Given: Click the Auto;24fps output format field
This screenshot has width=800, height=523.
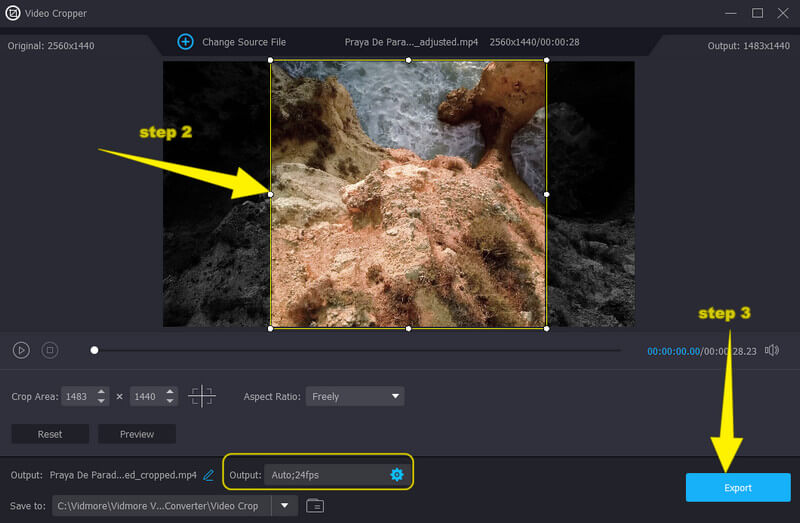Looking at the screenshot, I should (325, 474).
